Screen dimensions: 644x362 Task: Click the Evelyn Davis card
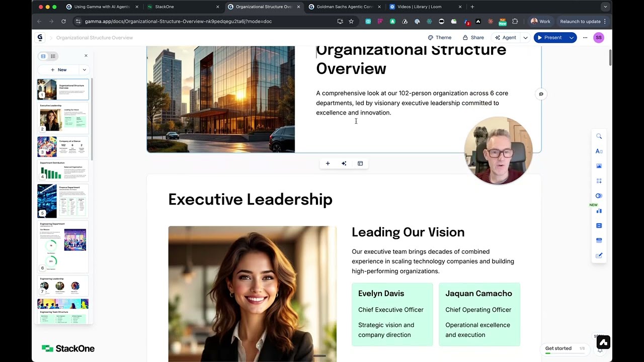tap(392, 314)
